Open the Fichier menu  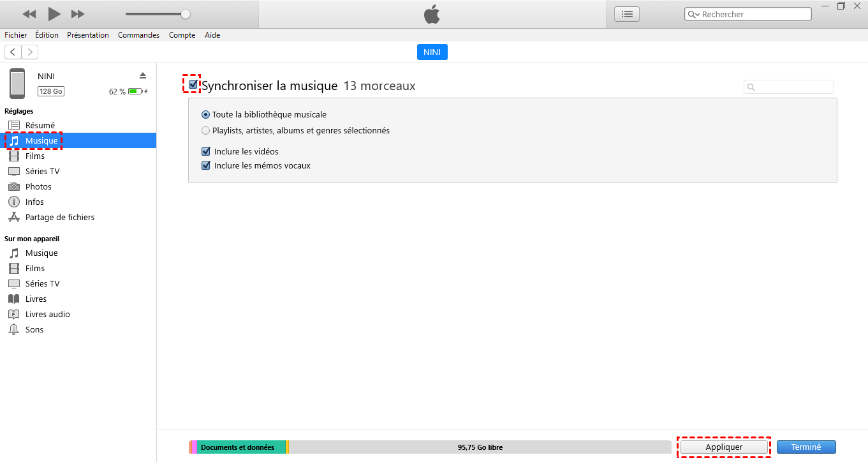pyautogui.click(x=16, y=35)
